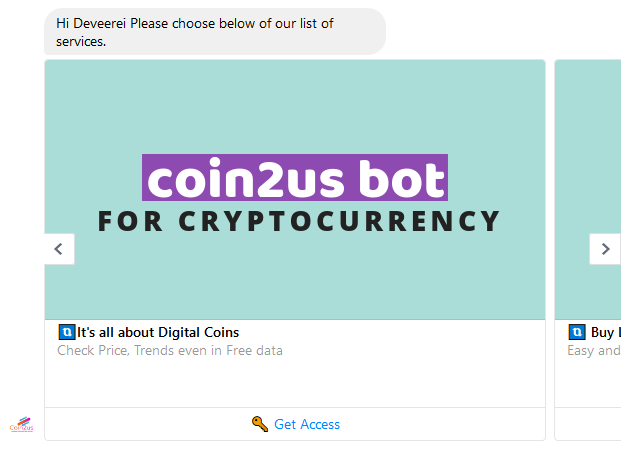The width and height of the screenshot is (634, 453).
Task: Click the key icon beside Get Access
Action: click(260, 424)
